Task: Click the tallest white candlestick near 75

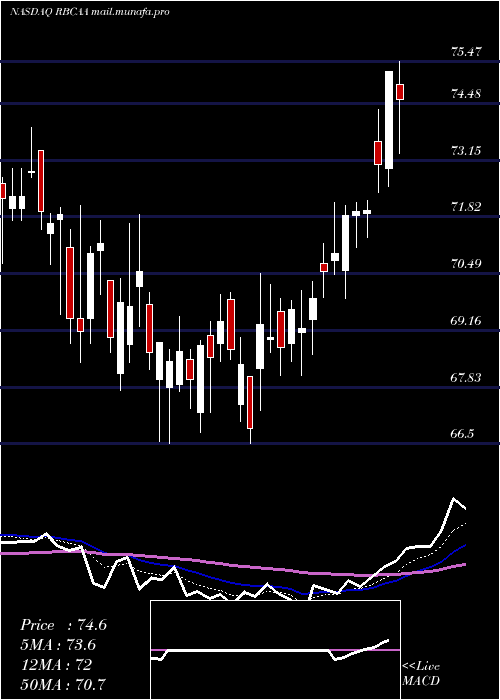Action: (389, 120)
